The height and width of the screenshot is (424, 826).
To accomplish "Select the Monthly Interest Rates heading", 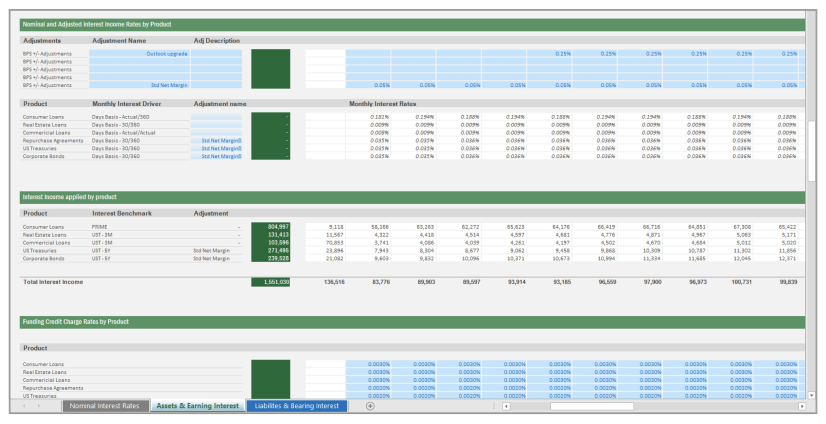I will pos(383,104).
